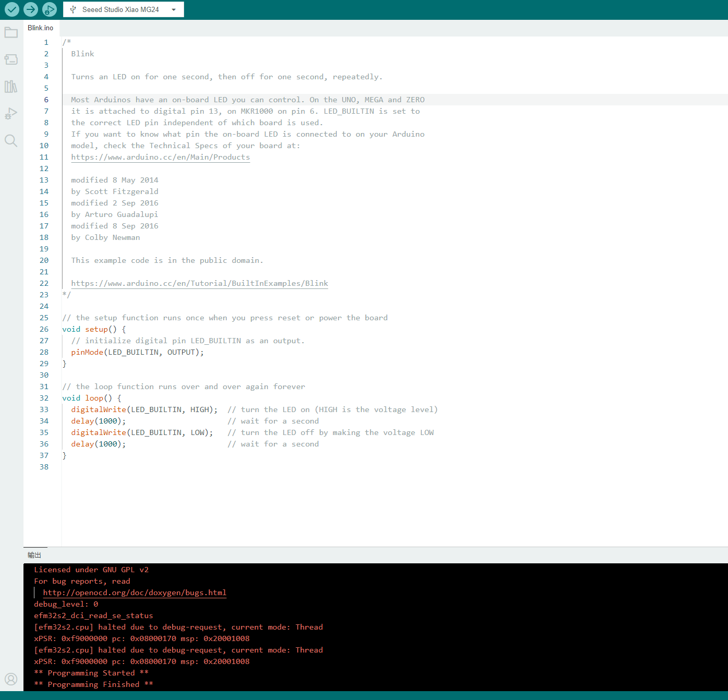
Task: Open the Library Manager sidebar icon
Action: pyautogui.click(x=11, y=87)
